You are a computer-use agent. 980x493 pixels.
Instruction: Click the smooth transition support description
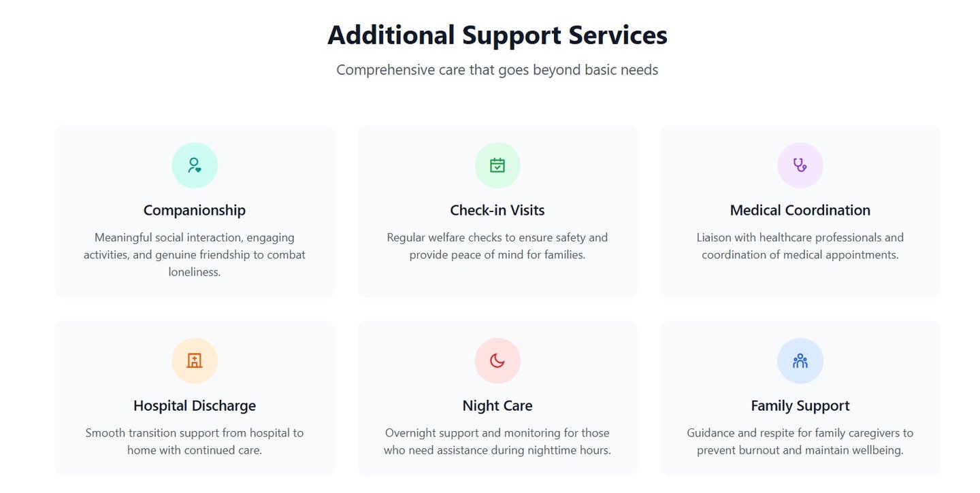click(x=195, y=441)
